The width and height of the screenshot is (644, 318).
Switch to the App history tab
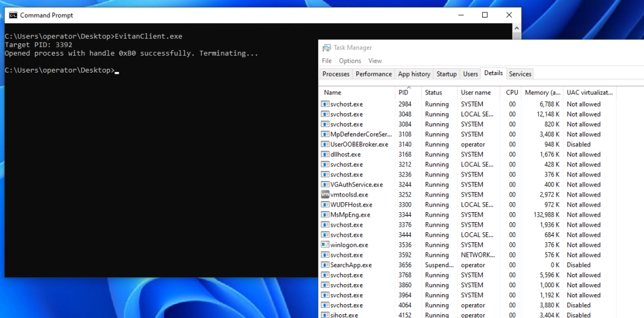pos(414,74)
